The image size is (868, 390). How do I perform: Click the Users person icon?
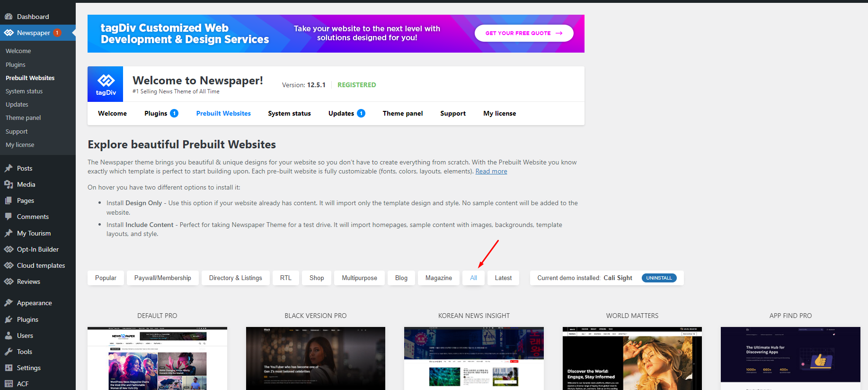pos(9,336)
